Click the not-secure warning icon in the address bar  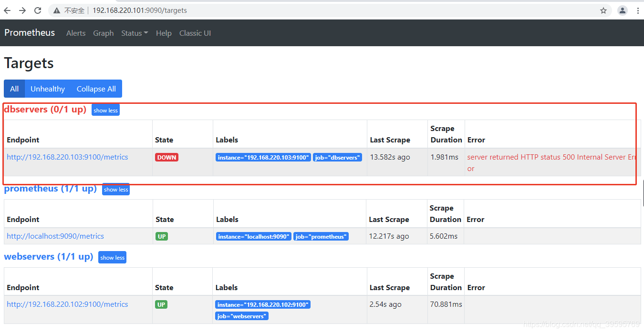click(x=57, y=10)
